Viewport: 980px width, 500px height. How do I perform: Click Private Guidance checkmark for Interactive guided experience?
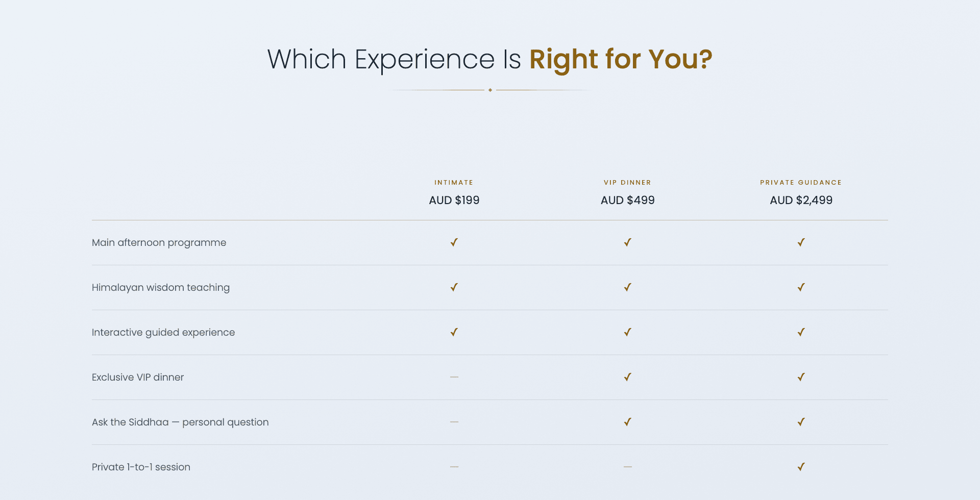pyautogui.click(x=801, y=332)
